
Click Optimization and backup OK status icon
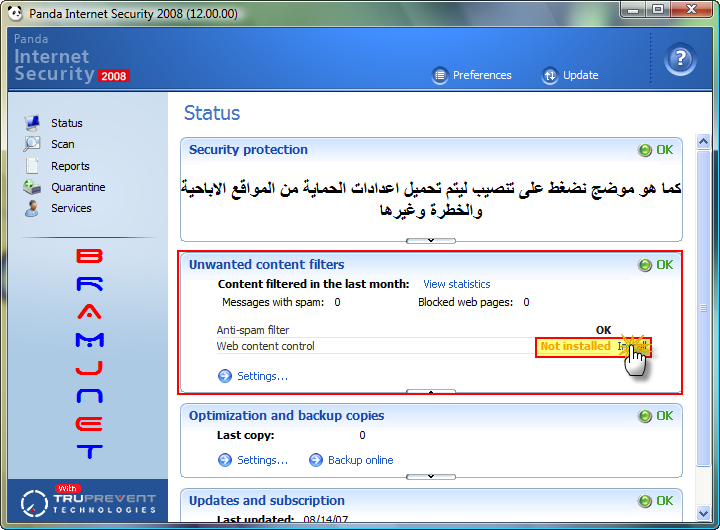(x=645, y=416)
